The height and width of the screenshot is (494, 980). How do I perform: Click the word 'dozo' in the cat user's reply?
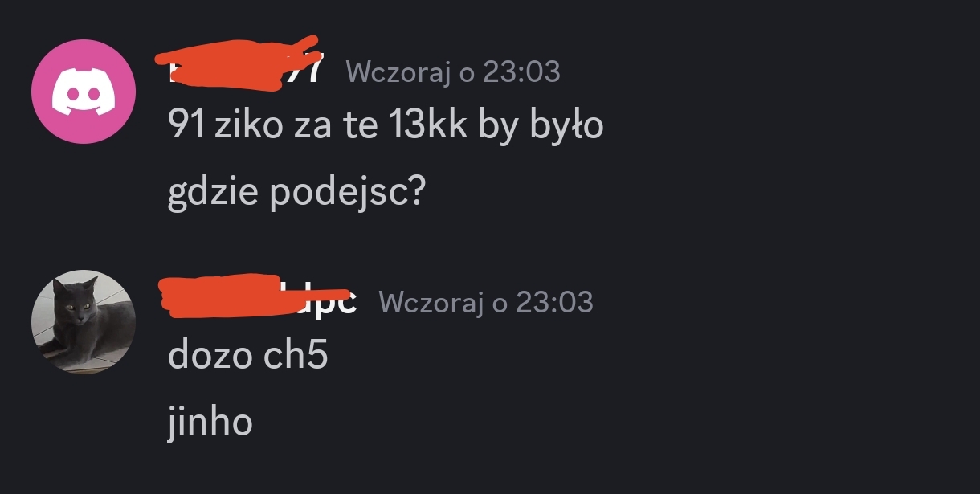click(x=210, y=355)
